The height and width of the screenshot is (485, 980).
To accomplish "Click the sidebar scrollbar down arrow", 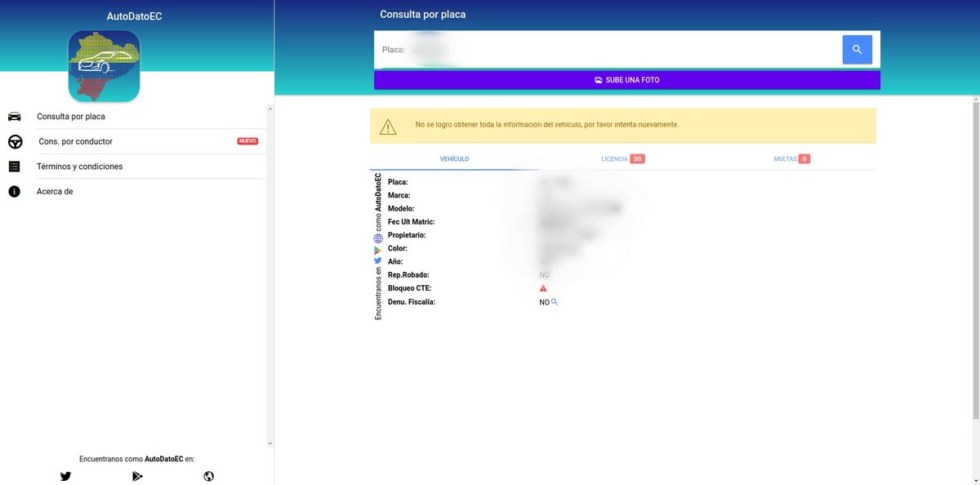I will pyautogui.click(x=269, y=443).
